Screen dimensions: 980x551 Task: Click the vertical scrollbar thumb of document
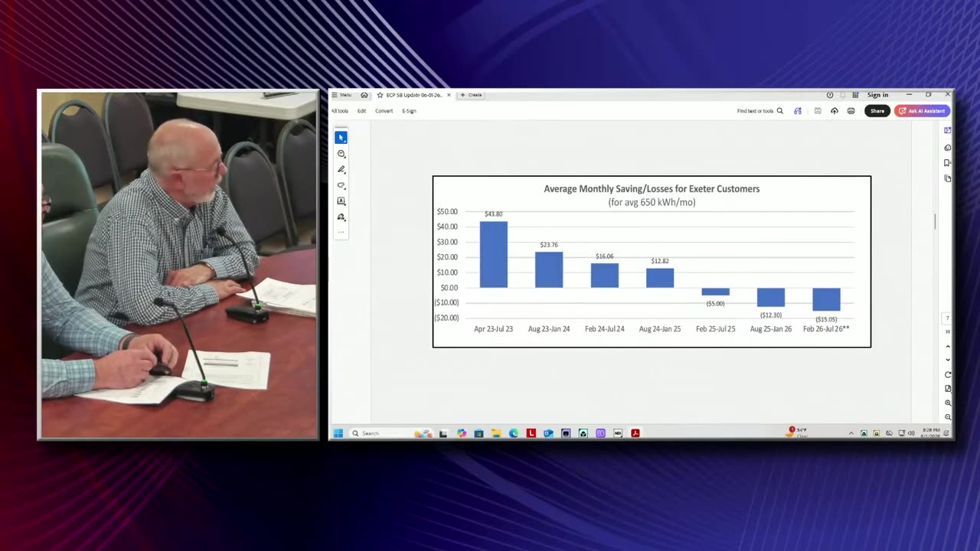click(935, 221)
